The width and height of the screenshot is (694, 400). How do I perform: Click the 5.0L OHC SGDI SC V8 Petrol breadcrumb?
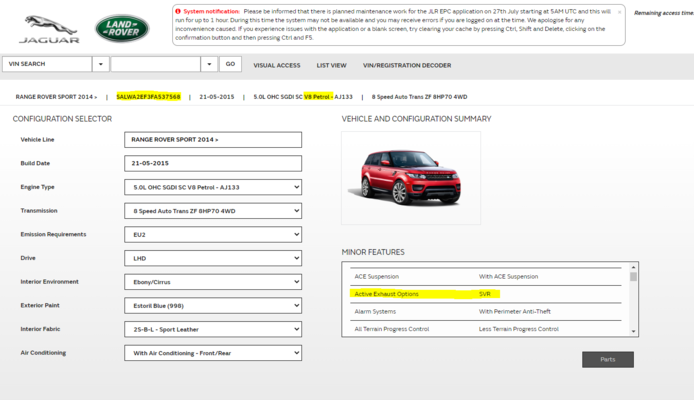(x=303, y=97)
